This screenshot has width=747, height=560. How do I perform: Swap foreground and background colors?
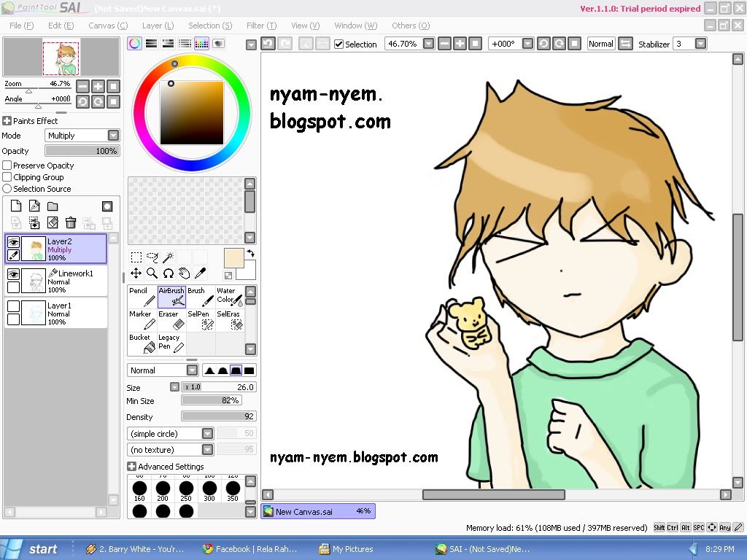tap(251, 253)
